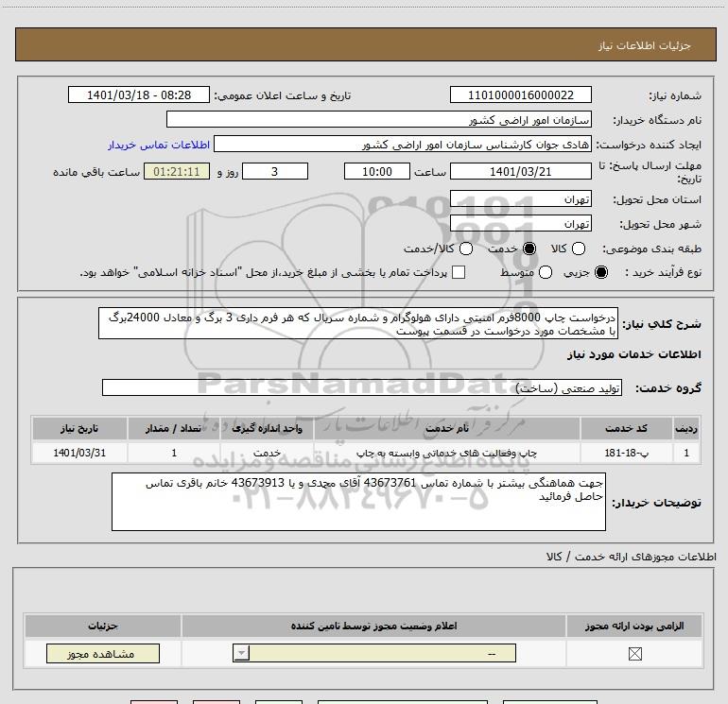
Task: Click the توضیحات خریدار text area
Action: tap(358, 502)
